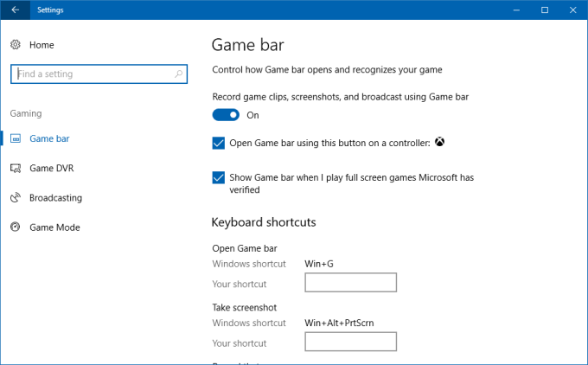
Task: Click the Win+G shortcut text
Action: tap(319, 264)
